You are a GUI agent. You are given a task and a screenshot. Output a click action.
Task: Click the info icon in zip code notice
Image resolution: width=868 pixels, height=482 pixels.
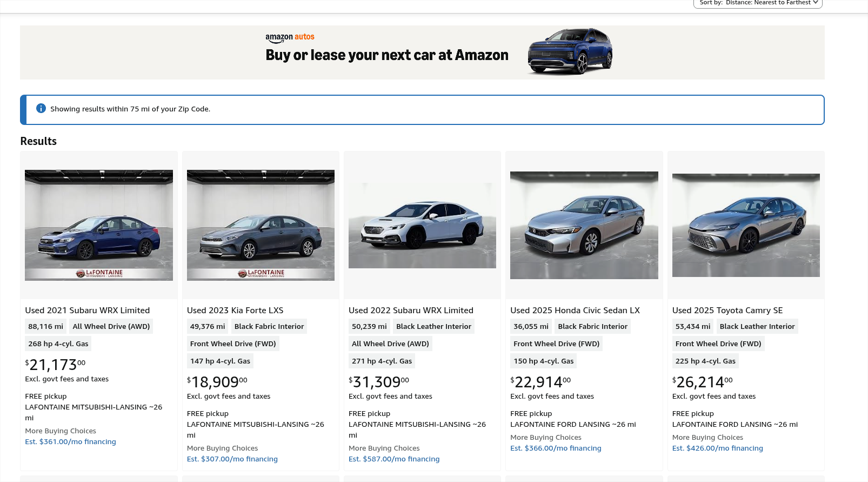[x=41, y=108]
